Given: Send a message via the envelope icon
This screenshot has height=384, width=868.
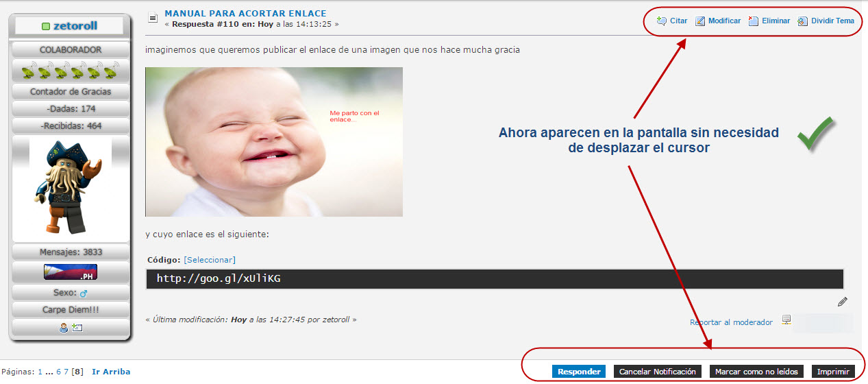Looking at the screenshot, I should tap(77, 328).
